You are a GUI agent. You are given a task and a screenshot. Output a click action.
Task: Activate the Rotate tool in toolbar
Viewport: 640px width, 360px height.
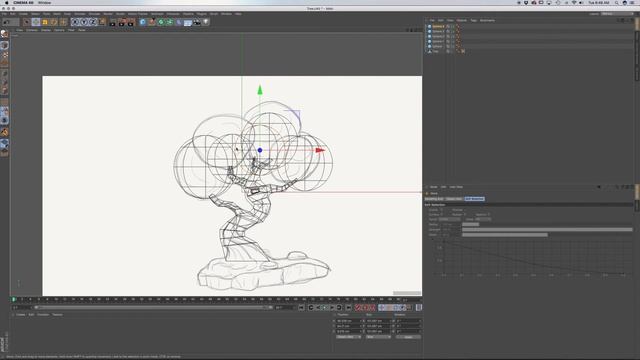click(x=54, y=22)
